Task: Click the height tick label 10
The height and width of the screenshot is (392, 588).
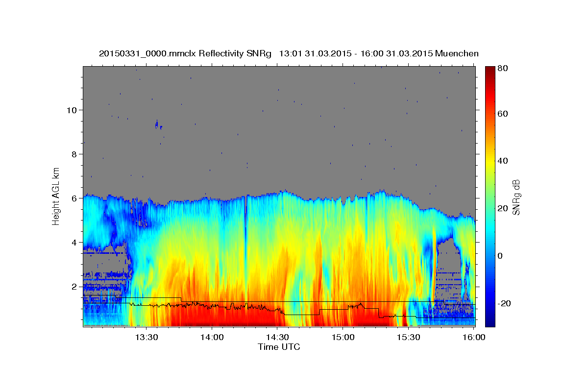Action: pos(71,110)
